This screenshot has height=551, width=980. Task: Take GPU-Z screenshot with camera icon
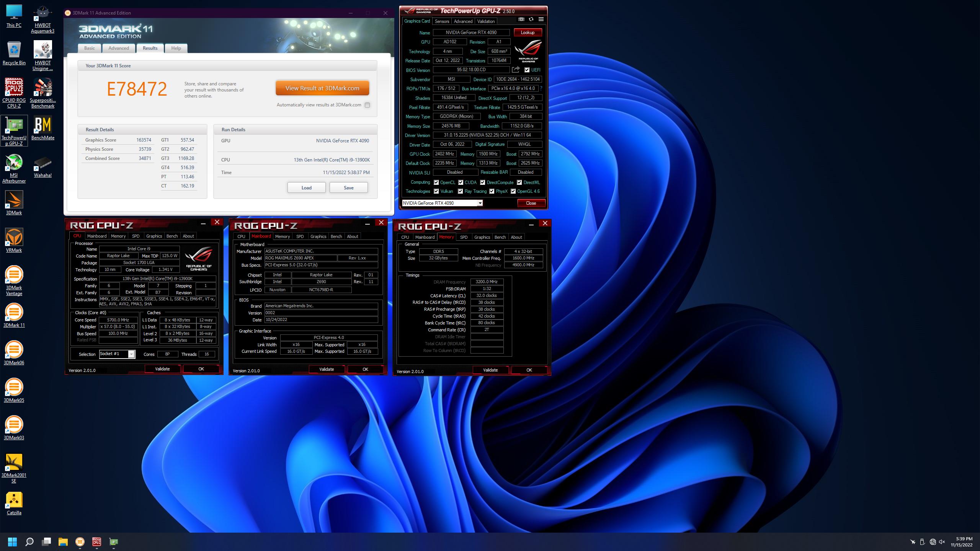coord(521,19)
